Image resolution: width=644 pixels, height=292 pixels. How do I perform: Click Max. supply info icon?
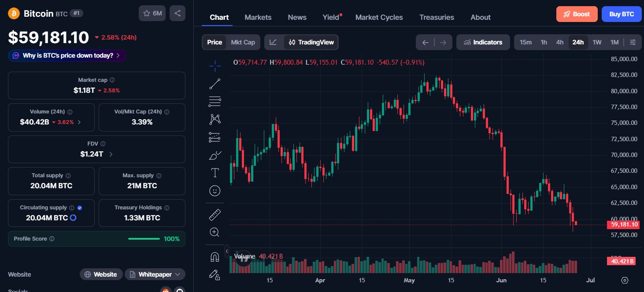point(159,175)
